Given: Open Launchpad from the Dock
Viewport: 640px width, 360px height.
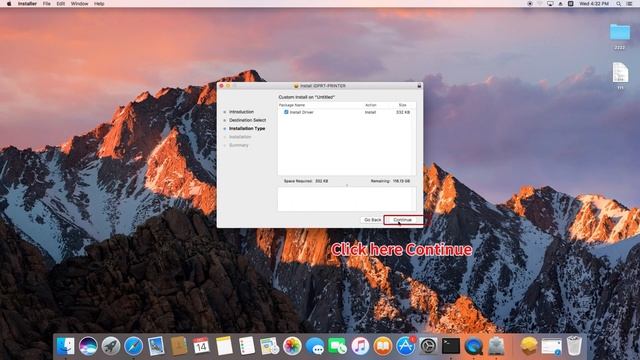Looking at the screenshot, I should point(111,346).
